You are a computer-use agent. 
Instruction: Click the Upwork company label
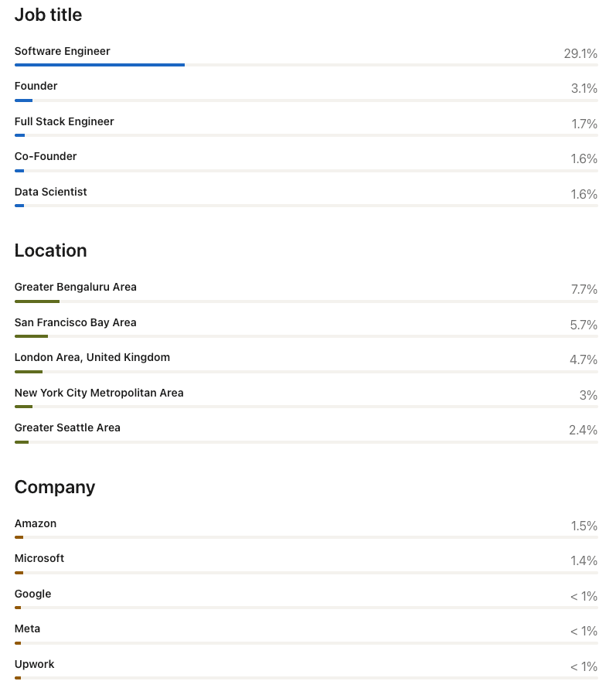tap(34, 664)
